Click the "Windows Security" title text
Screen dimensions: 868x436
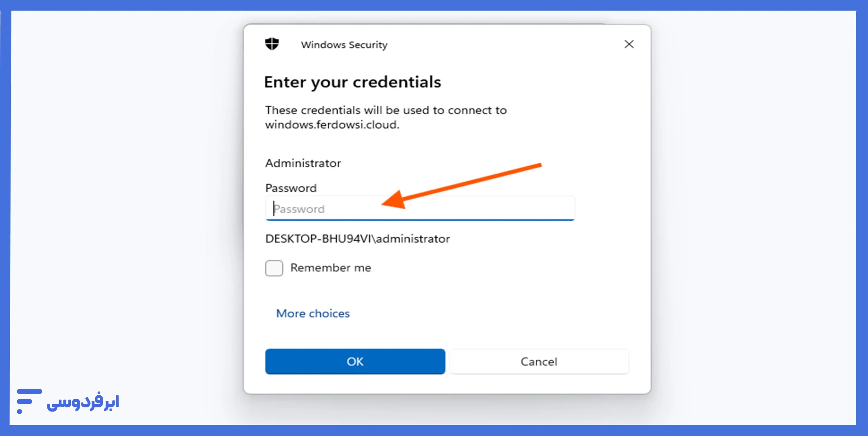pos(344,45)
